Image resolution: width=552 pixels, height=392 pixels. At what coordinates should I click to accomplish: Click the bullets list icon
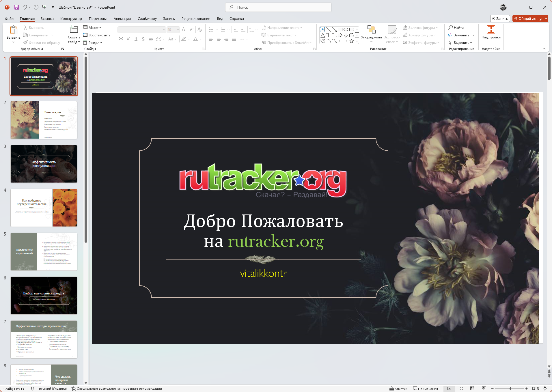pos(211,29)
